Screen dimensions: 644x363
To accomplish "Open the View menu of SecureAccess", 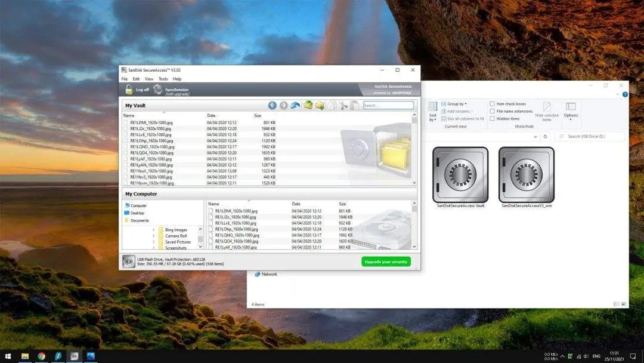I will click(149, 78).
